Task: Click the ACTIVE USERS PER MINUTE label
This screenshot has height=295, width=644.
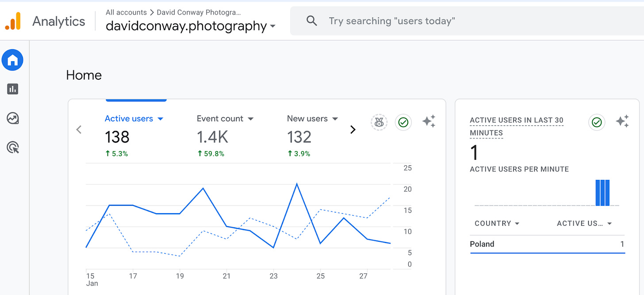Action: [519, 169]
